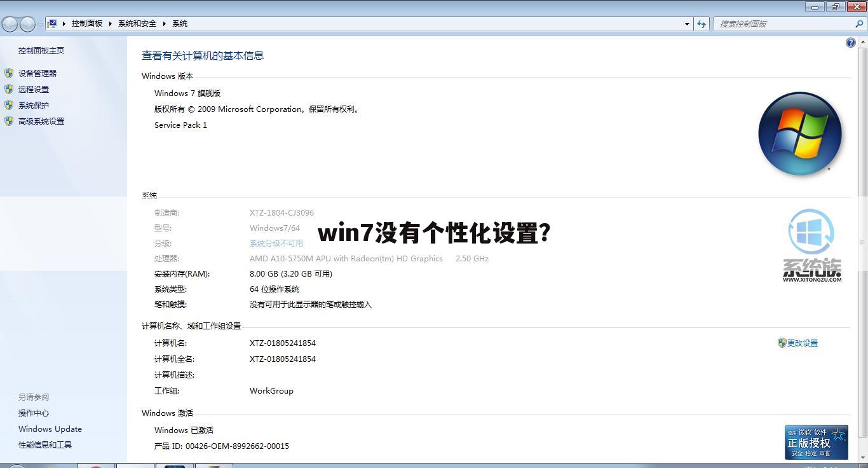This screenshot has height=468, width=868.
Task: Open the address bar history dropdown
Action: coord(687,24)
